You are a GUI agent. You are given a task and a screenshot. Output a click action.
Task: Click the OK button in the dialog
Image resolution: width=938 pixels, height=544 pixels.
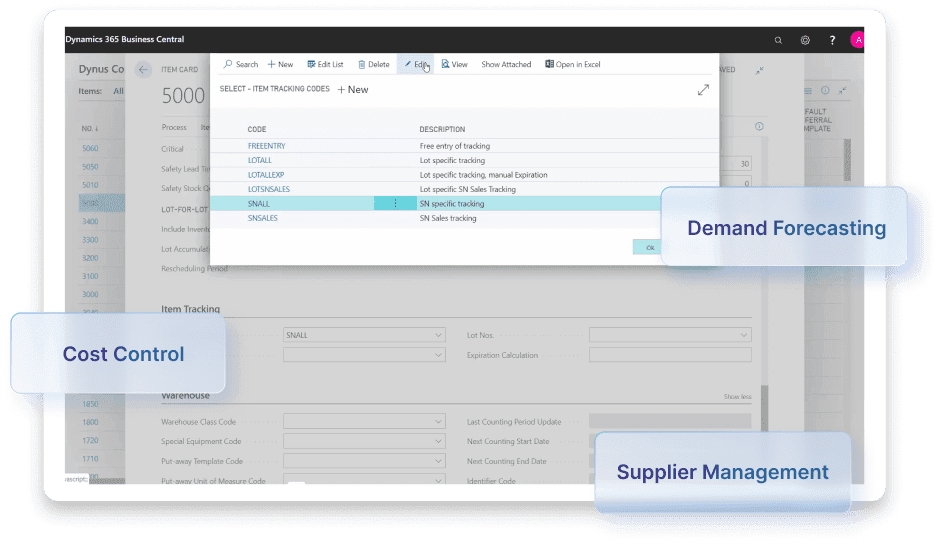pyautogui.click(x=650, y=247)
